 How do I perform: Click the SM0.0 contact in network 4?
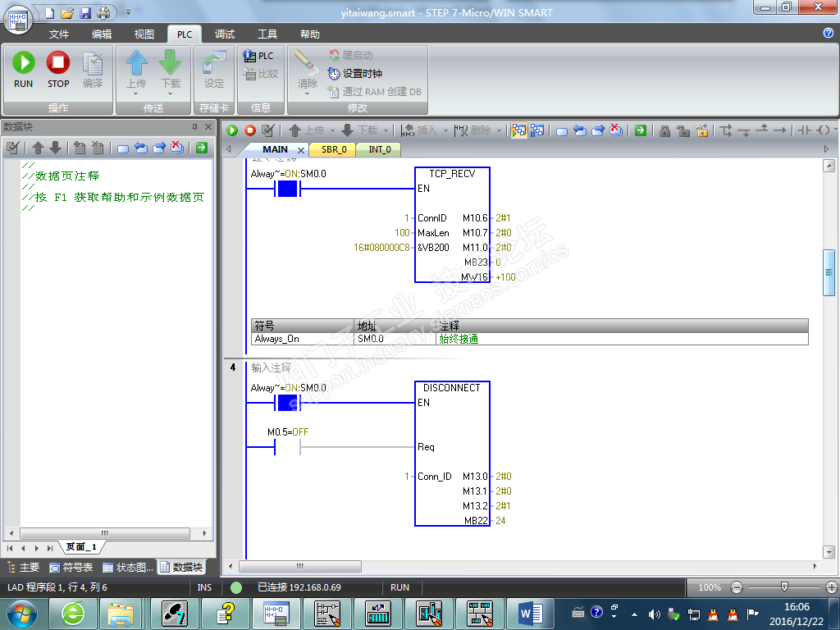288,402
